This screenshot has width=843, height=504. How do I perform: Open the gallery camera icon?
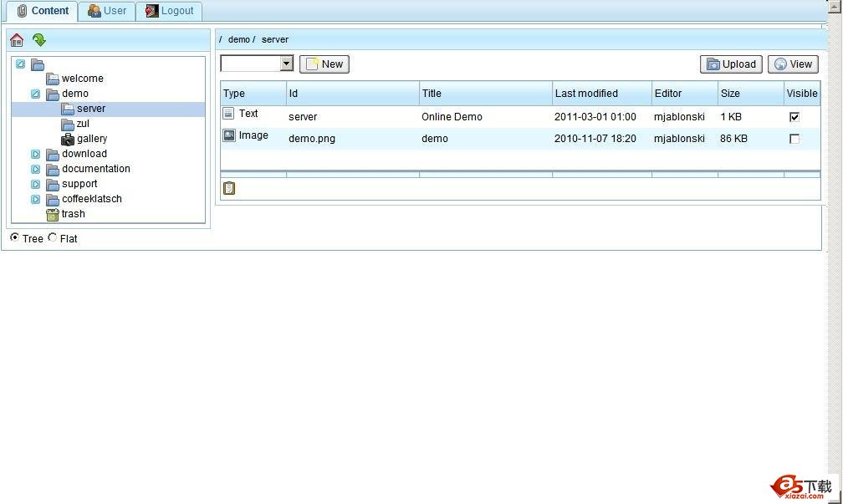tap(69, 139)
